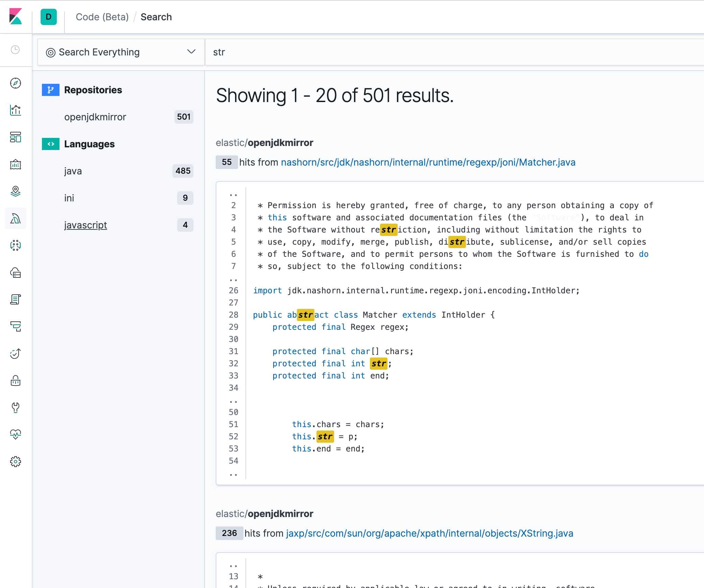Open the Machine Learning icon
704x588 pixels.
tap(16, 245)
